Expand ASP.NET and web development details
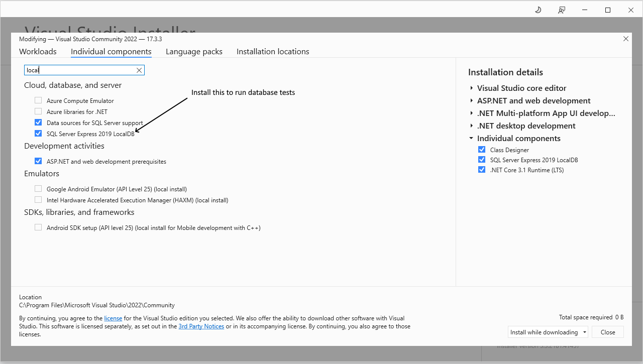643x364 pixels. 471,101
